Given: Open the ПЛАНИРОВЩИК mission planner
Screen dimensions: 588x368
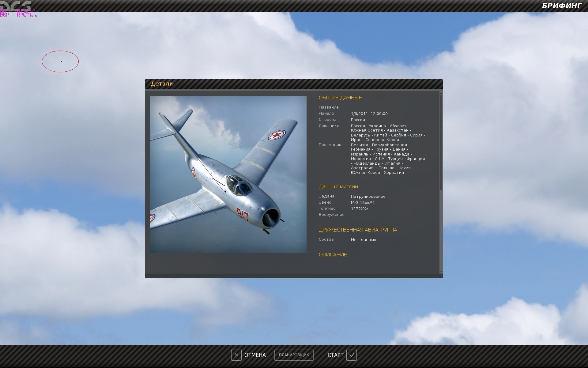Looking at the screenshot, I should pyautogui.click(x=294, y=355).
